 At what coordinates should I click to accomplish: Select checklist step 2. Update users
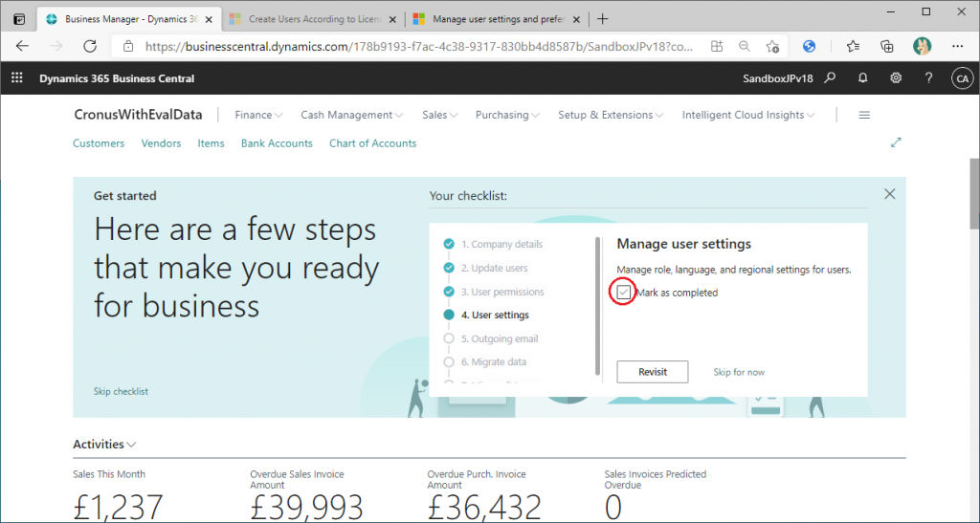(x=495, y=268)
